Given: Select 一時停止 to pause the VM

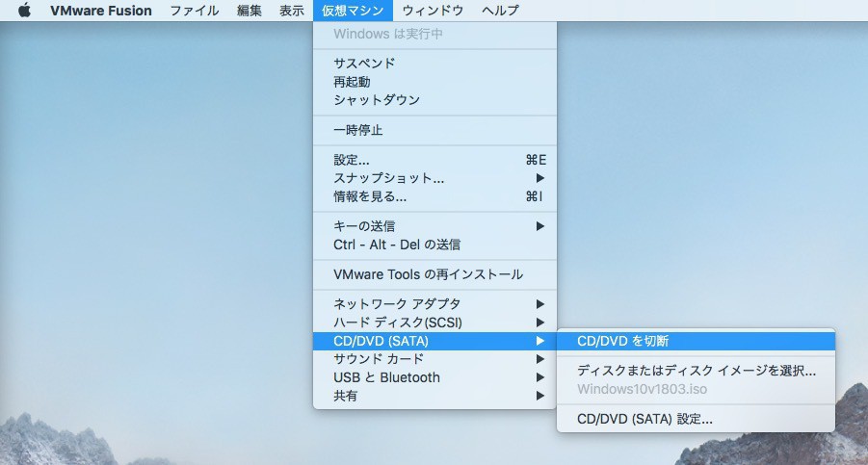Looking at the screenshot, I should (x=434, y=130).
